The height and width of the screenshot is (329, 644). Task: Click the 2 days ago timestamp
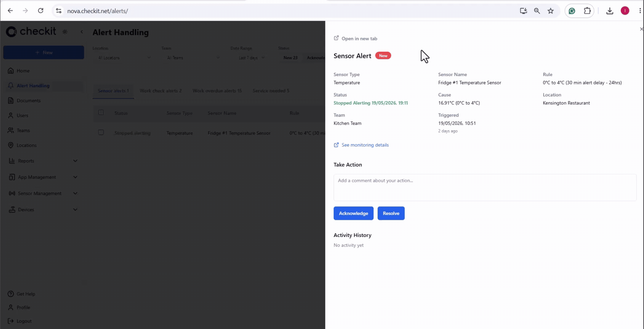(x=448, y=131)
